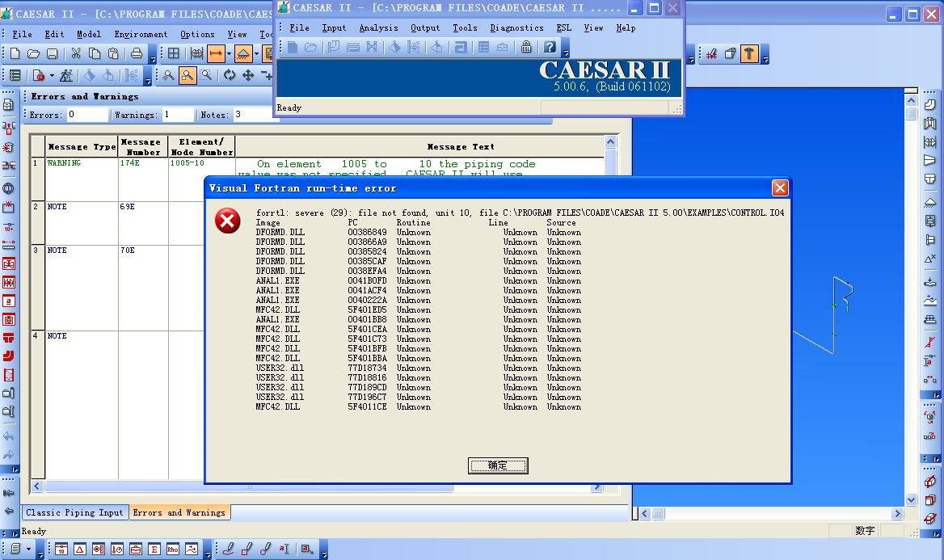Click the zoom window selection icon
944x560 pixels.
point(206,75)
